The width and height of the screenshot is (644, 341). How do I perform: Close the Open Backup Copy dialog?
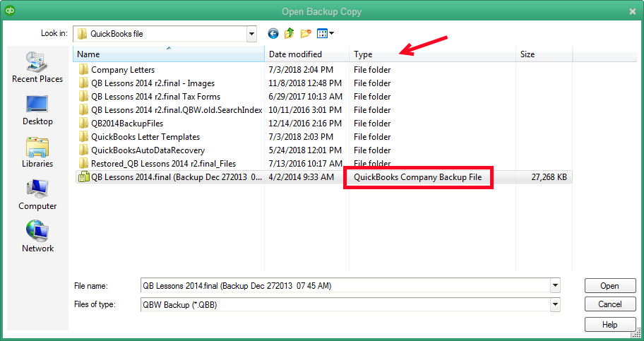coord(633,11)
